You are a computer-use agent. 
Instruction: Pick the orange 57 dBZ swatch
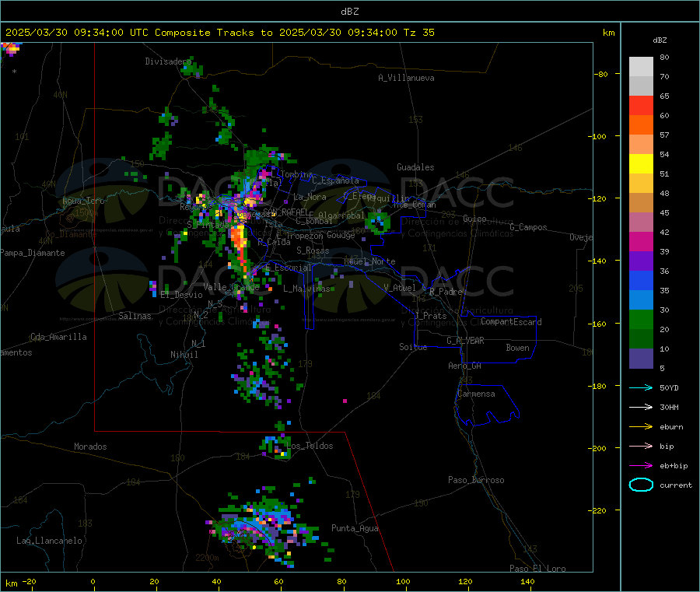pyautogui.click(x=641, y=125)
